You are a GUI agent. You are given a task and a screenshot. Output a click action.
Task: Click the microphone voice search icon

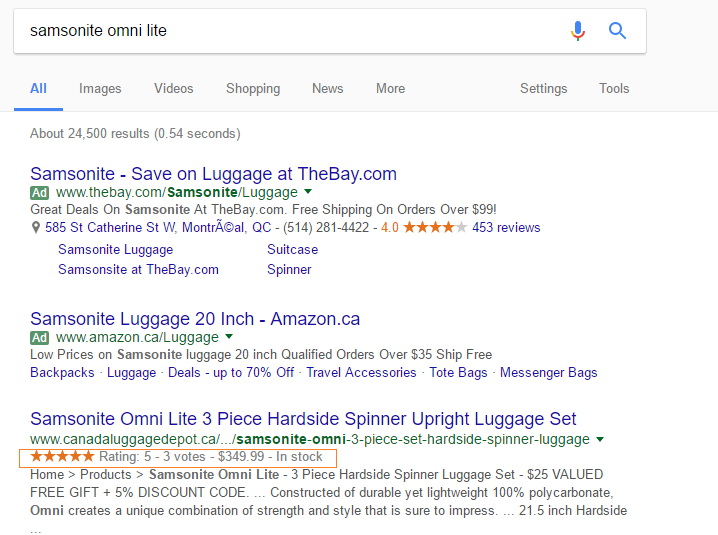pos(577,31)
